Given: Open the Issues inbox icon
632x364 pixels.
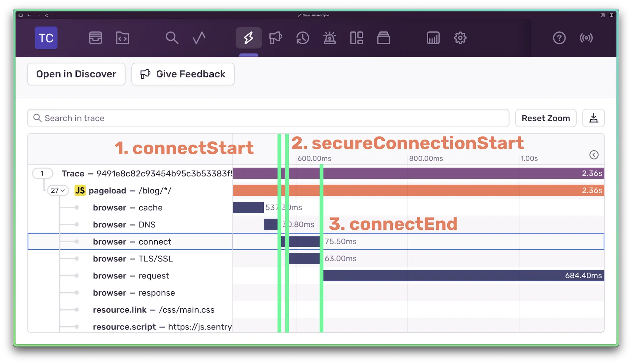Looking at the screenshot, I should (95, 38).
